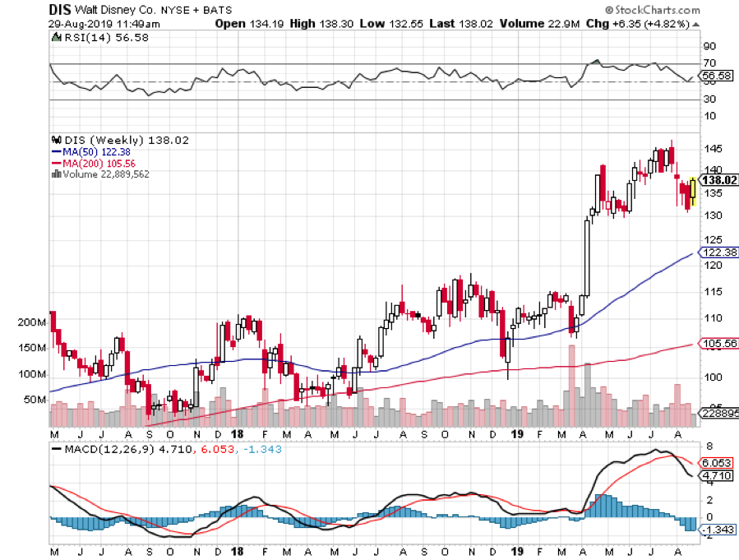Click the Chg +6.35 (+4.82%) value
739x560 pixels.
click(638, 24)
